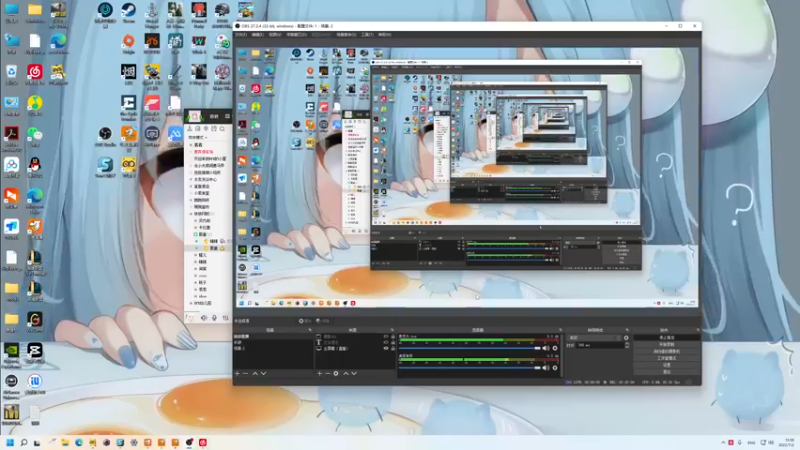Open the Windows Start button on the taskbar
The image size is (800, 450).
coord(10,442)
